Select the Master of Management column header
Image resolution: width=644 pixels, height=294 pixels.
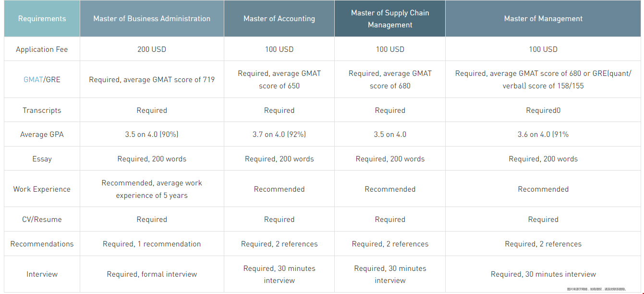pyautogui.click(x=543, y=19)
